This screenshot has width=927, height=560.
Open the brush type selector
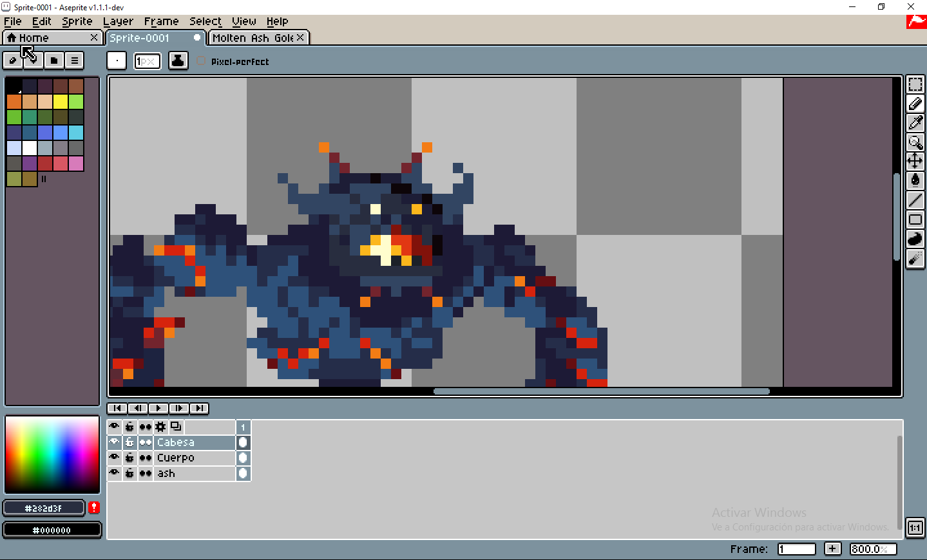point(117,61)
